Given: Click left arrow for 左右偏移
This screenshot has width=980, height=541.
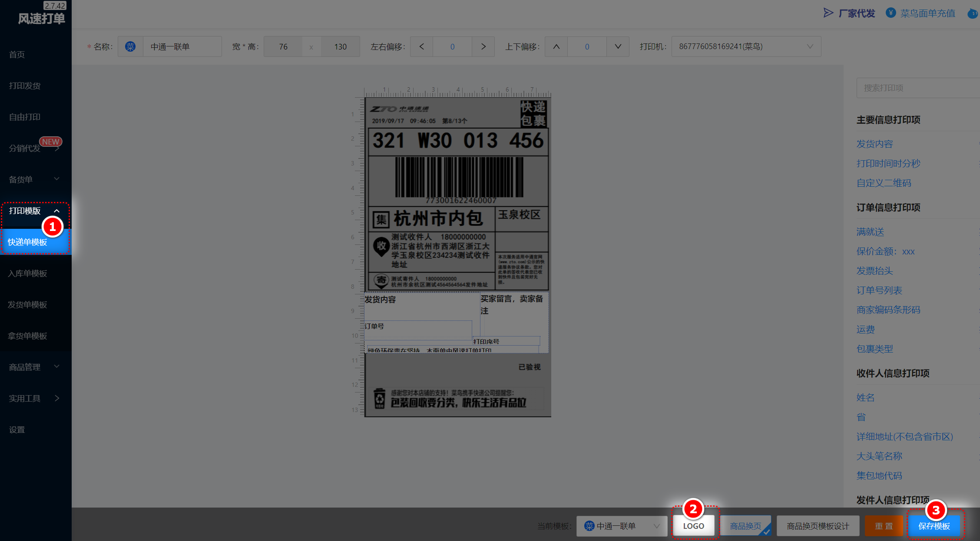Looking at the screenshot, I should click(x=421, y=46).
